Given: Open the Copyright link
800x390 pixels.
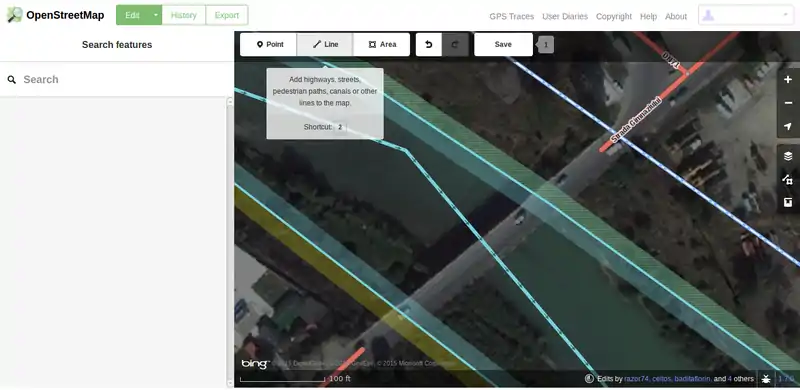Looking at the screenshot, I should [614, 16].
